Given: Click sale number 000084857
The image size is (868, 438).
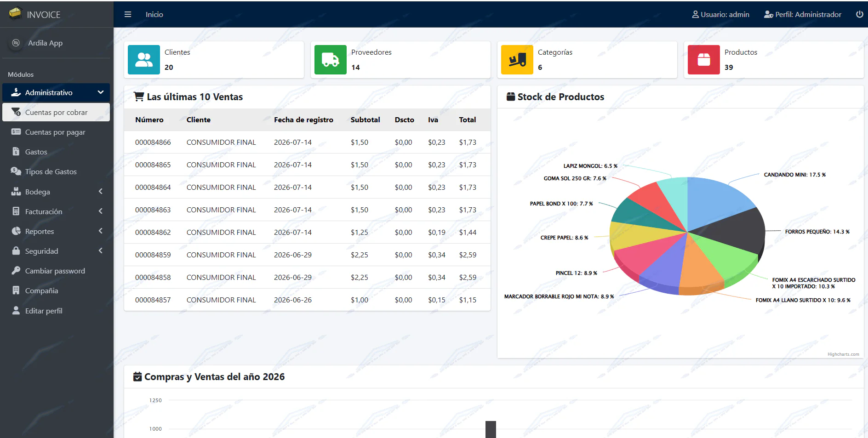Looking at the screenshot, I should (153, 300).
